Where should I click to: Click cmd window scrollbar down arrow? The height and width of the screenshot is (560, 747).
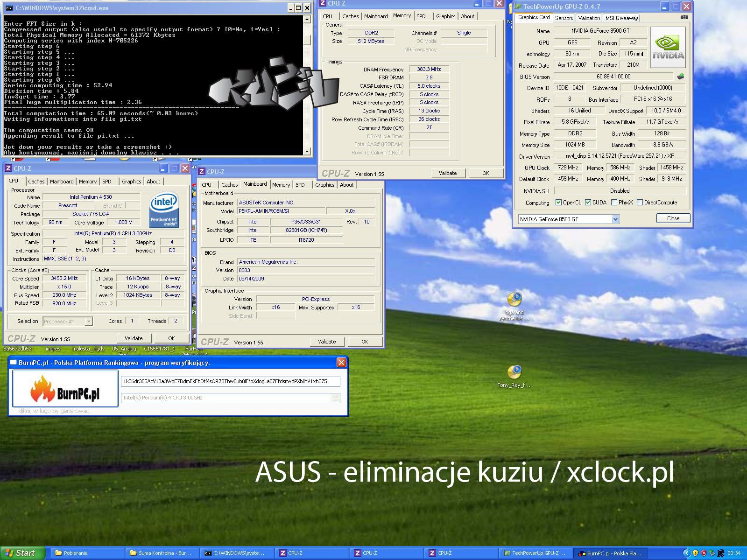307,151
